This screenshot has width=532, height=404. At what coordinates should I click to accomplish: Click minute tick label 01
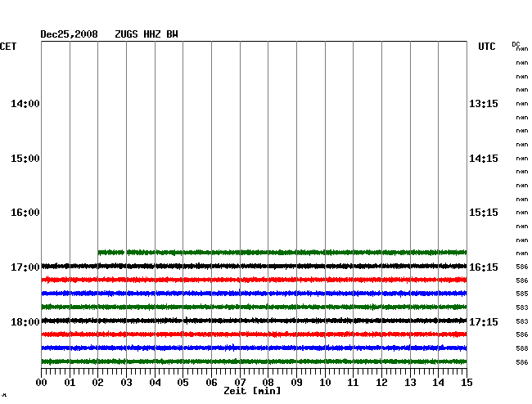pyautogui.click(x=70, y=383)
